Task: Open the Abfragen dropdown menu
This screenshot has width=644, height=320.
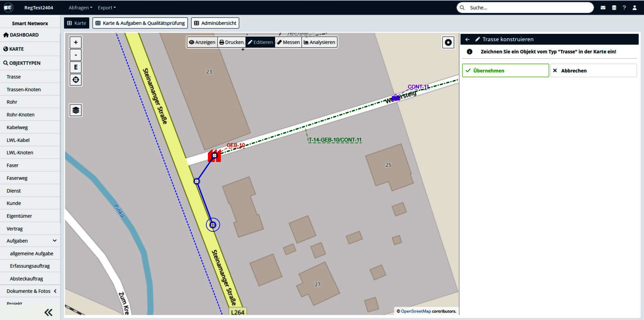Action: (80, 8)
